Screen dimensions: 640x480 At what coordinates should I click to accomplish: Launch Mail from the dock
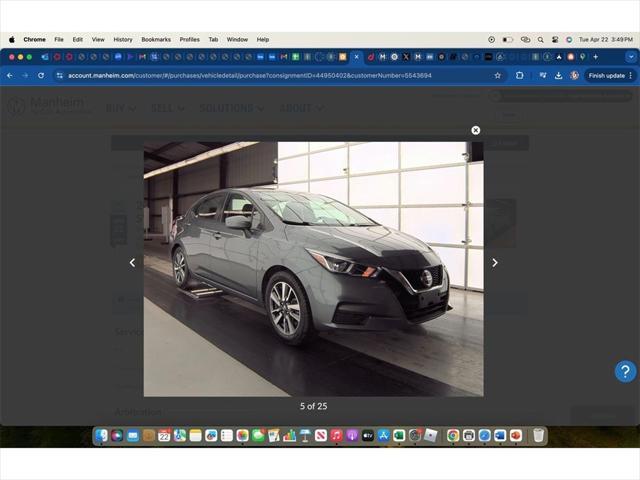(133, 436)
